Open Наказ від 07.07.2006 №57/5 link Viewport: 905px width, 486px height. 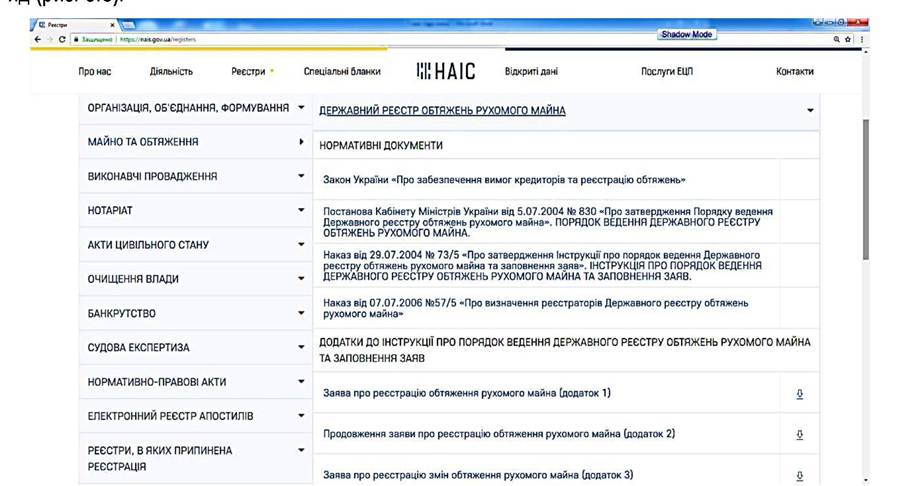tap(535, 308)
